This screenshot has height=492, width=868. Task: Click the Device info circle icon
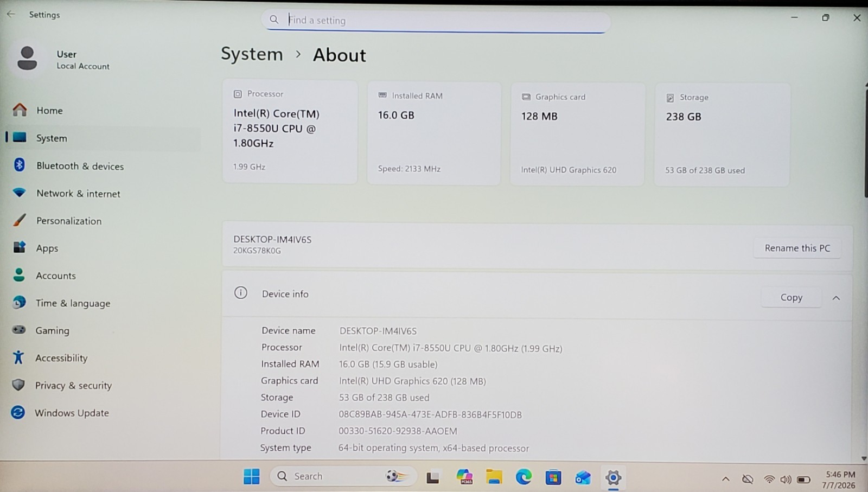click(x=241, y=293)
